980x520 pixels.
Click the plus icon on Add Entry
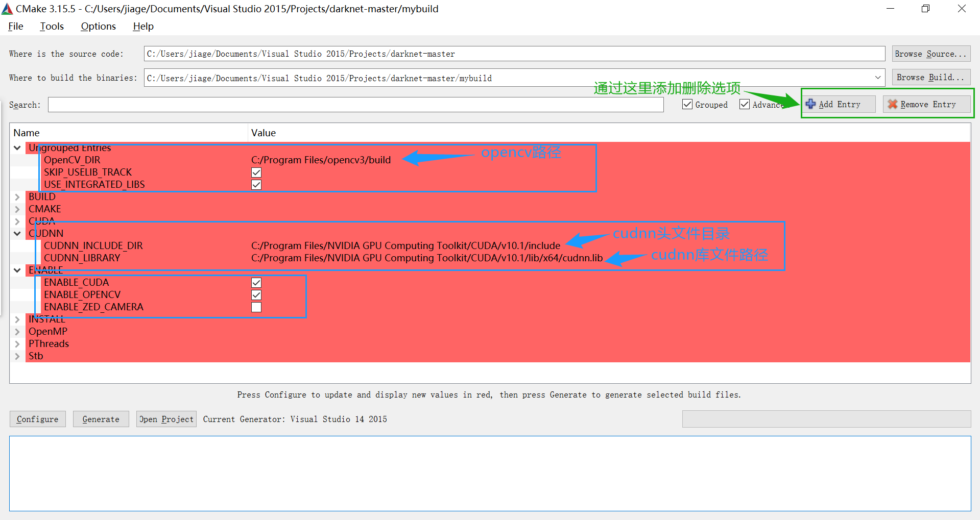pyautogui.click(x=810, y=104)
